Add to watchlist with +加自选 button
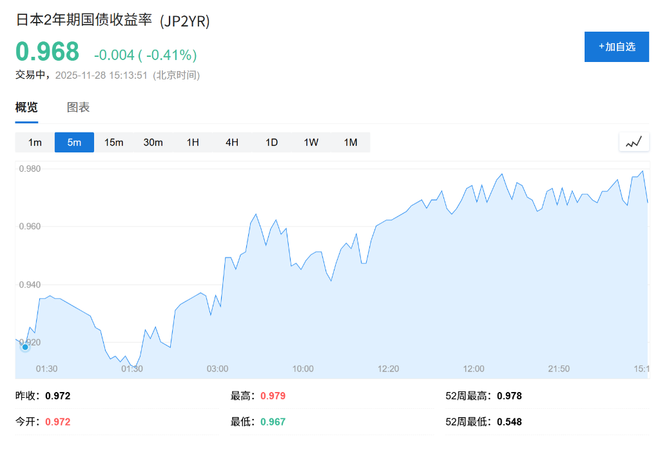This screenshot has height=454, width=660. (x=616, y=46)
